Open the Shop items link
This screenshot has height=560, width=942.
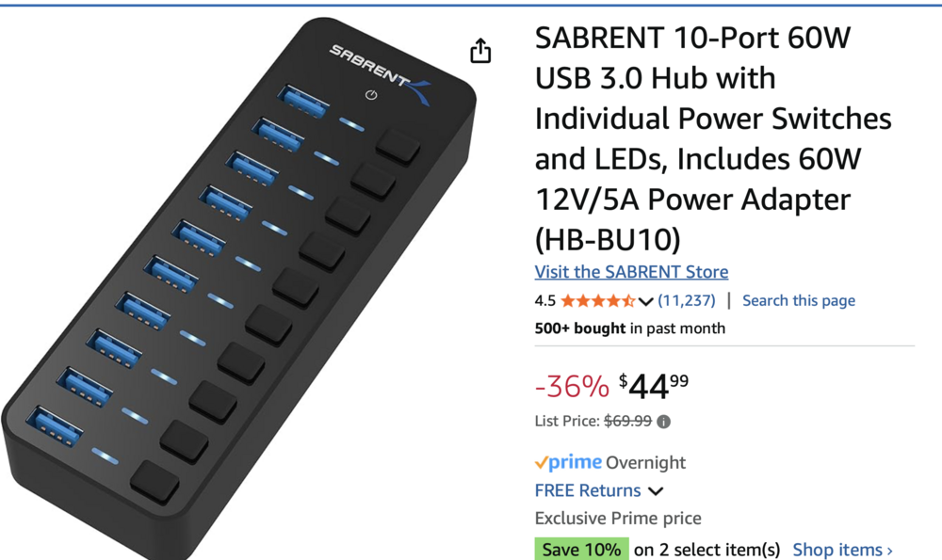[842, 550]
